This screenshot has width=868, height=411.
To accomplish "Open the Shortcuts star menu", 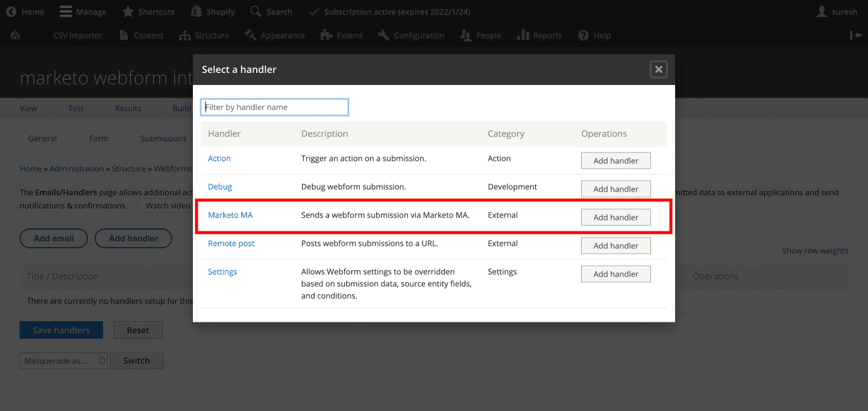I will click(x=148, y=12).
